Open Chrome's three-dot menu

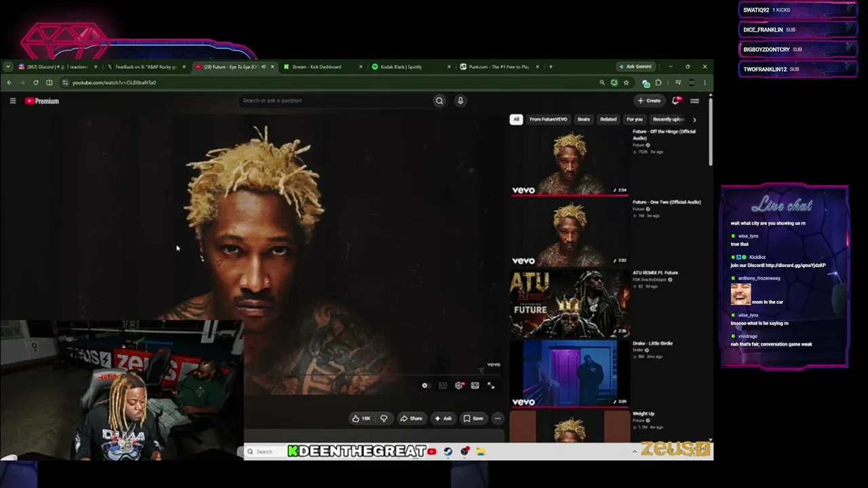click(705, 83)
